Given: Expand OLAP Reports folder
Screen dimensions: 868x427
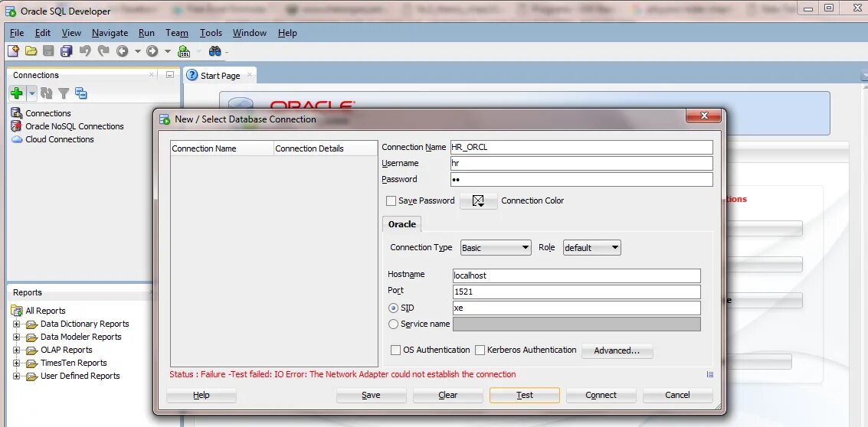Looking at the screenshot, I should pos(16,350).
